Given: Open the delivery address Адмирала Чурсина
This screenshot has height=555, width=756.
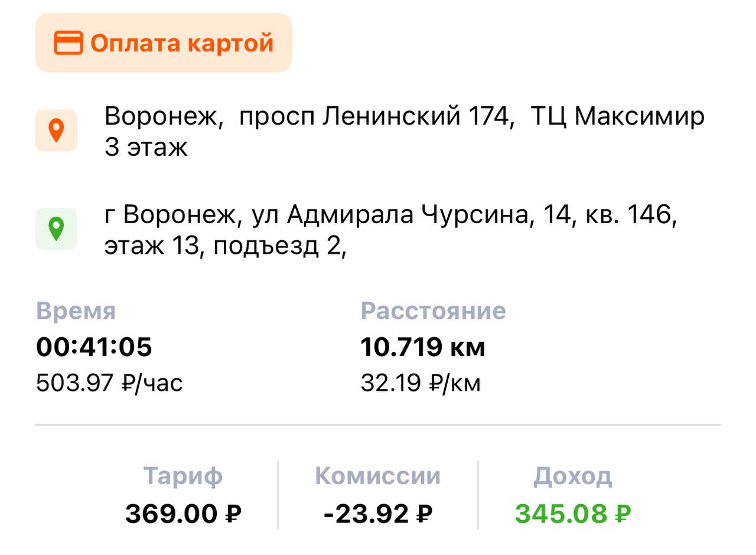Looking at the screenshot, I should click(390, 216).
